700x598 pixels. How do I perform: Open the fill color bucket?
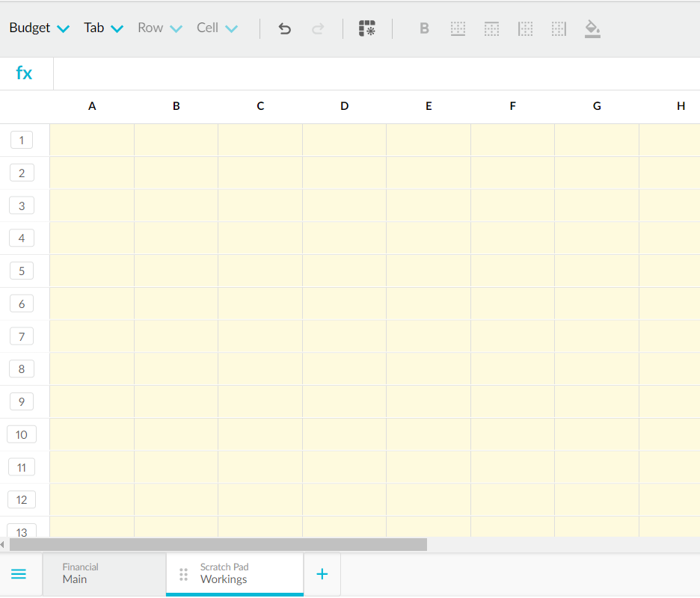592,29
